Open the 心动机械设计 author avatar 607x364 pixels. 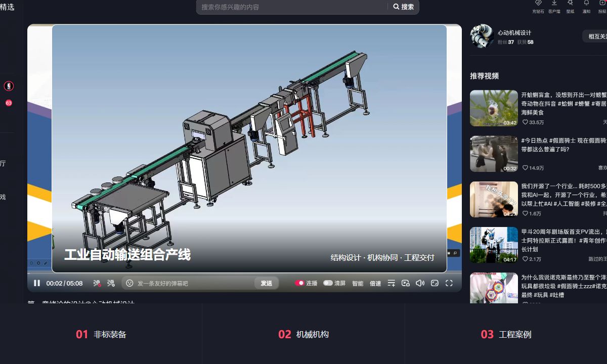pyautogui.click(x=482, y=36)
